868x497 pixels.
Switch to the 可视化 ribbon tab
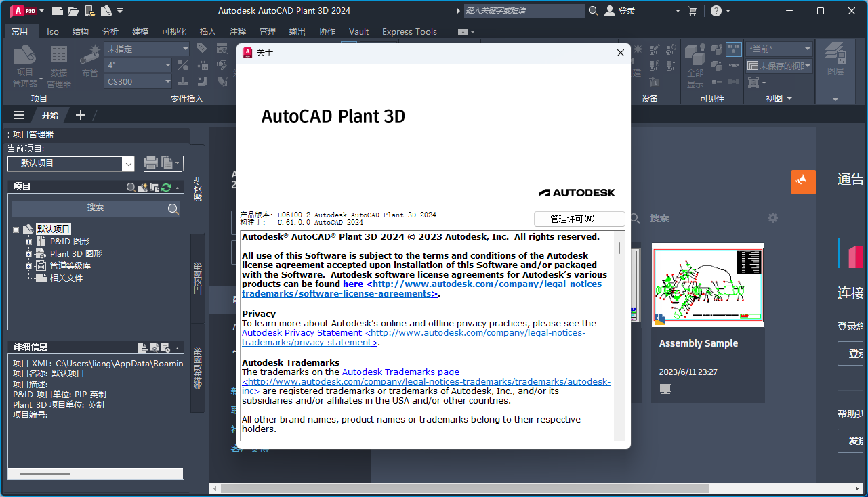click(174, 31)
